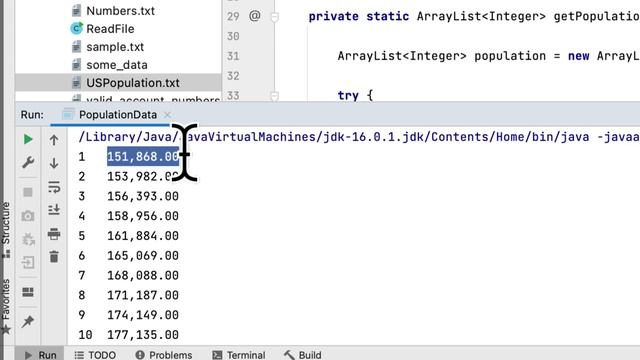Viewport: 640px width, 360px height.
Task: Toggle soft-wrap in the console output
Action: pos(54,187)
